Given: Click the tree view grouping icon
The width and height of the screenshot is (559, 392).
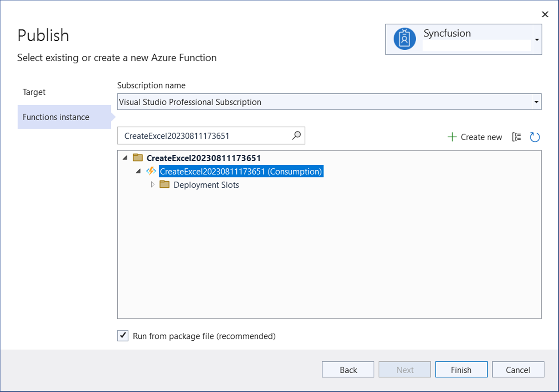Looking at the screenshot, I should 516,137.
